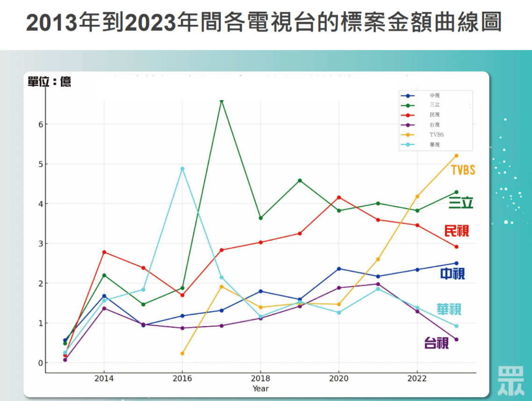
Task: Select the 三立 legend entry
Action: click(434, 105)
